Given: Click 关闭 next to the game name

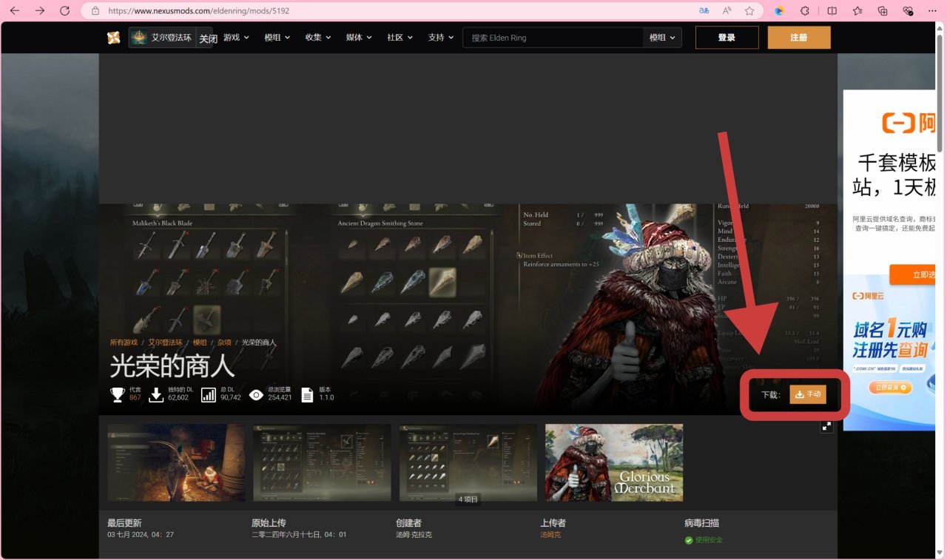Looking at the screenshot, I should 208,38.
